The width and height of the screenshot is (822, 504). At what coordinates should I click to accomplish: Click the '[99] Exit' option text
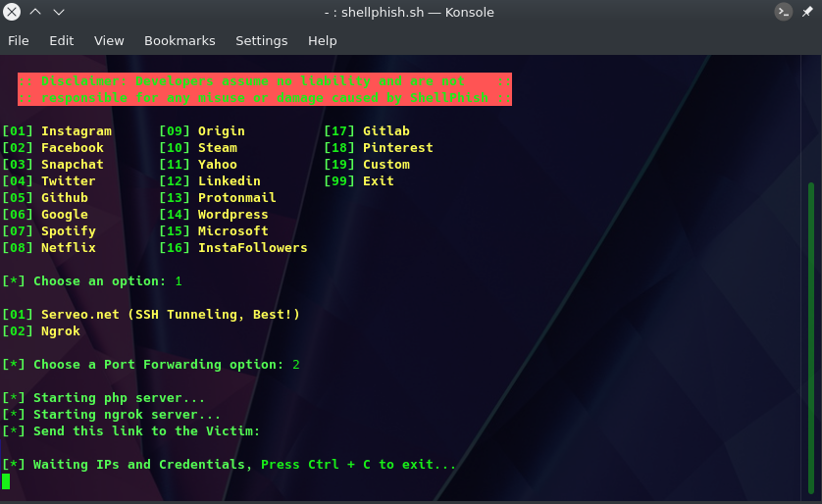[359, 181]
